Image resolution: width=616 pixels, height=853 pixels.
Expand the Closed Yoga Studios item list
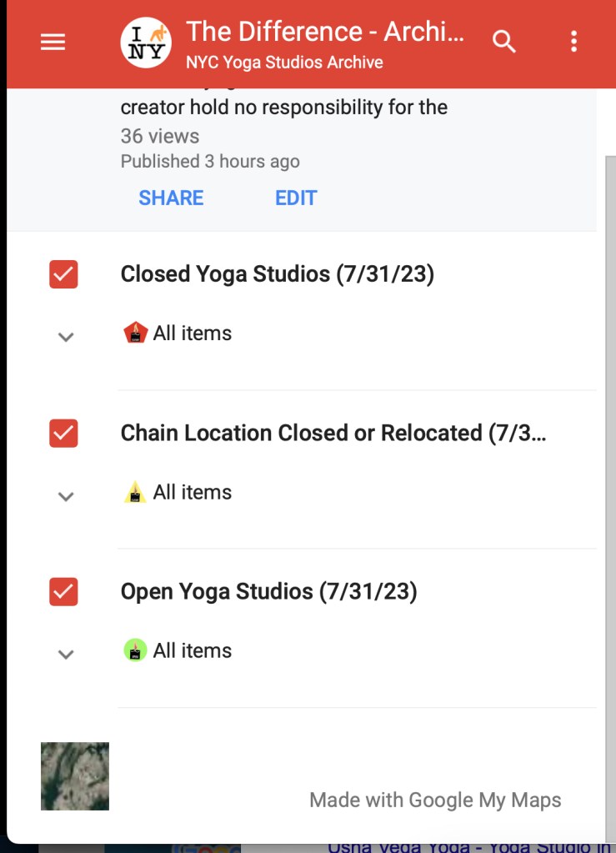[x=66, y=337]
